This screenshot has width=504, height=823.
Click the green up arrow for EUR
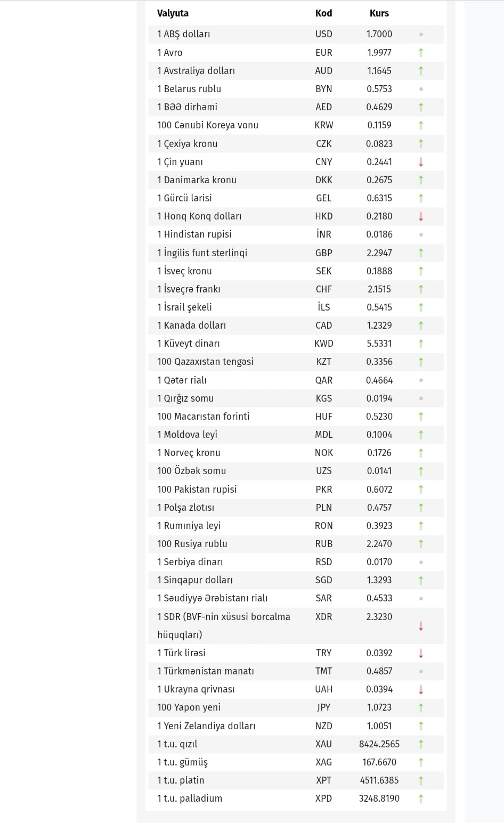[421, 53]
